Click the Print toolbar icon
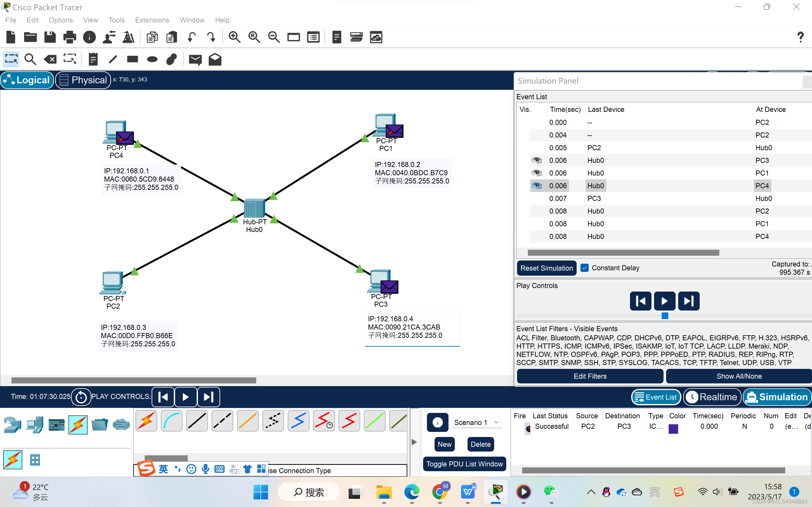Screen dimensions: 812x507 coord(69,37)
